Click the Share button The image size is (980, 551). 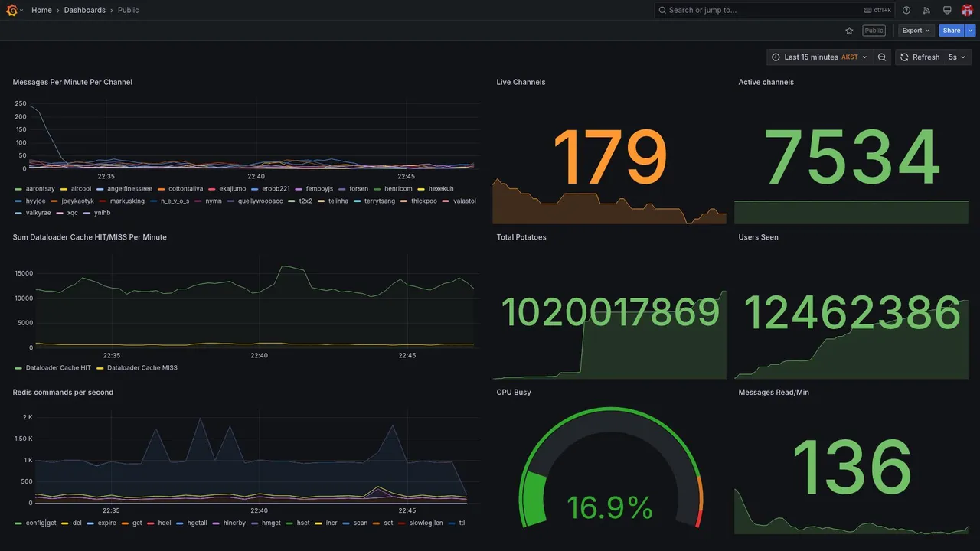coord(952,31)
